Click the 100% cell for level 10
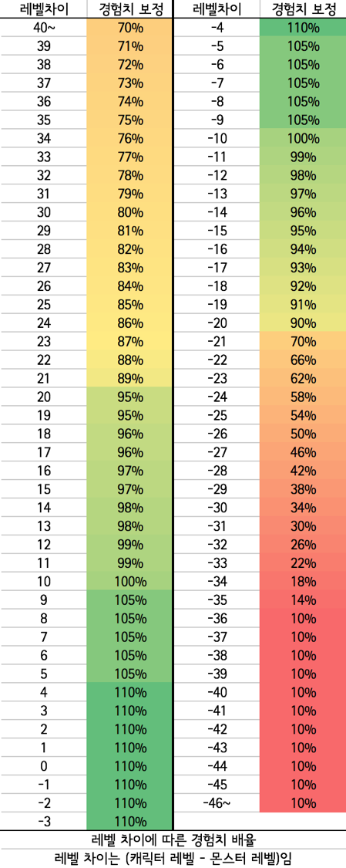Image resolution: width=346 pixels, height=868 pixels. pos(130,581)
